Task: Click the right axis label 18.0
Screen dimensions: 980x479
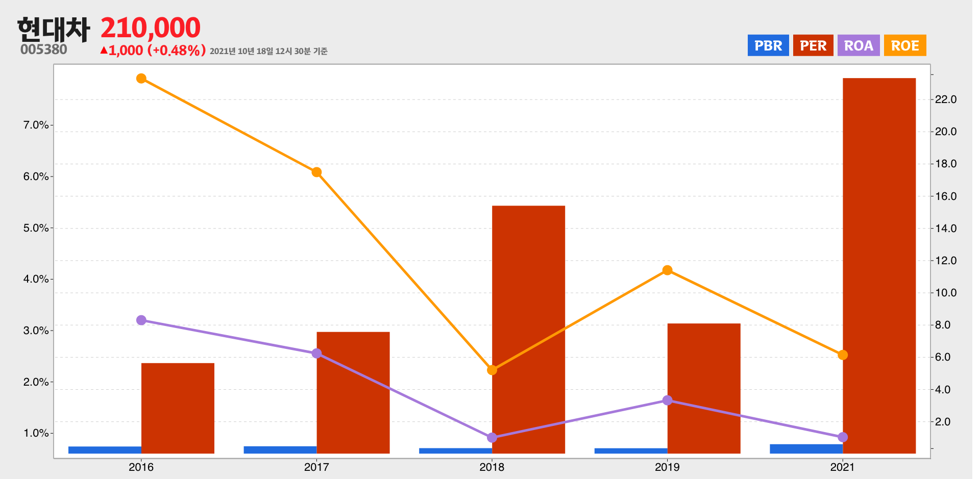Action: 946,164
